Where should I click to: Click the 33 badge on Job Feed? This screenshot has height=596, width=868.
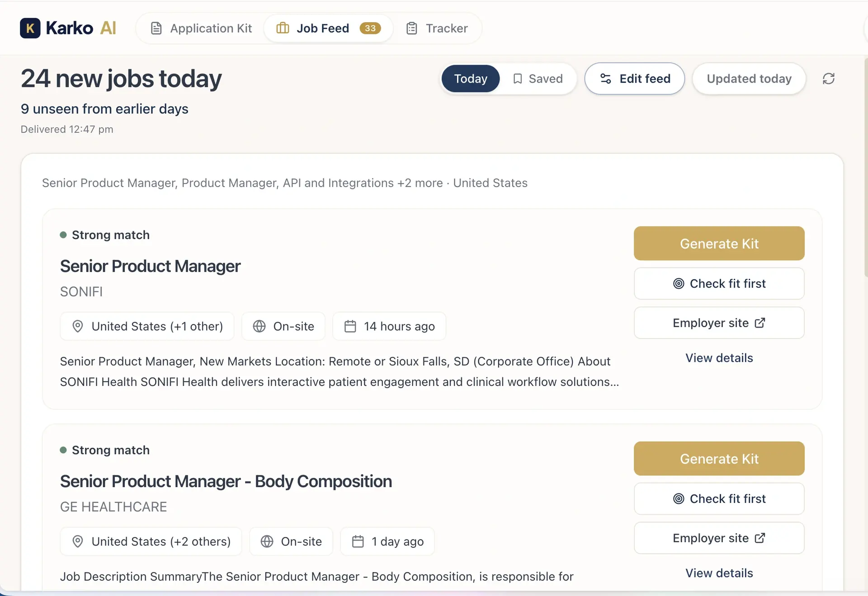click(x=370, y=28)
